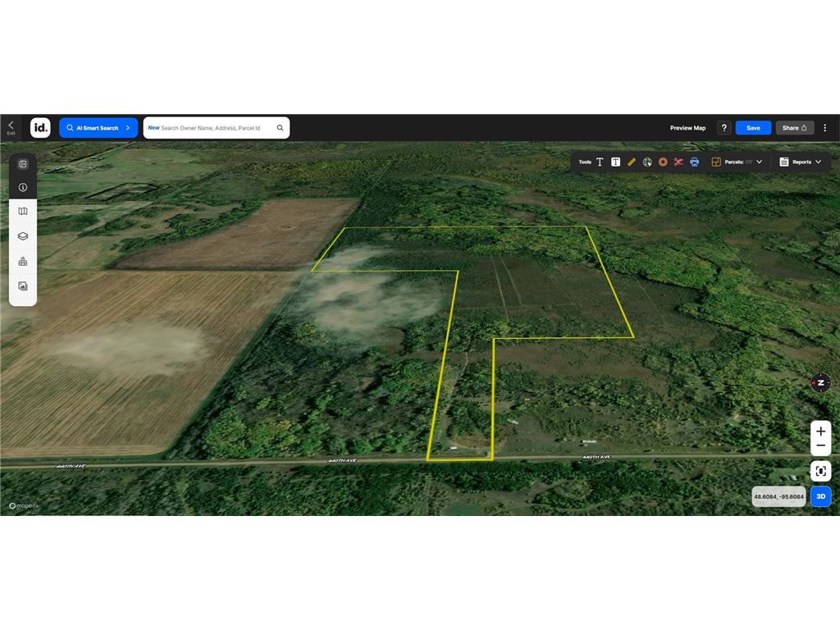Click the fit-to-boundary focus icon
Image resolution: width=840 pixels, height=630 pixels.
pos(820,472)
